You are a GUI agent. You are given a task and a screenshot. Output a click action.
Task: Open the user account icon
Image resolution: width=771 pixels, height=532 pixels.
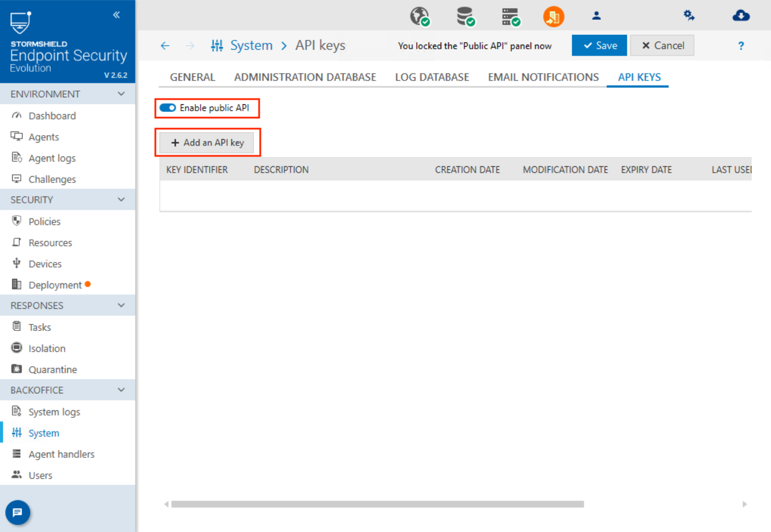(596, 16)
